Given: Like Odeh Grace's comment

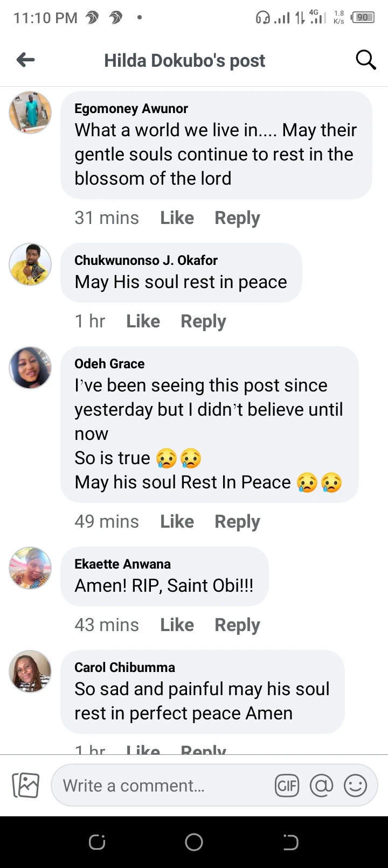Looking at the screenshot, I should [177, 521].
